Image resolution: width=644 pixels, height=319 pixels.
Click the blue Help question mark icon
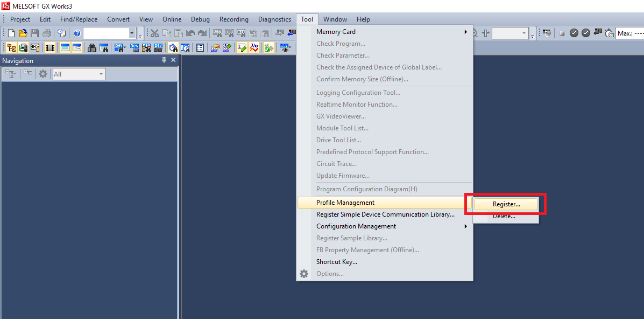[77, 33]
